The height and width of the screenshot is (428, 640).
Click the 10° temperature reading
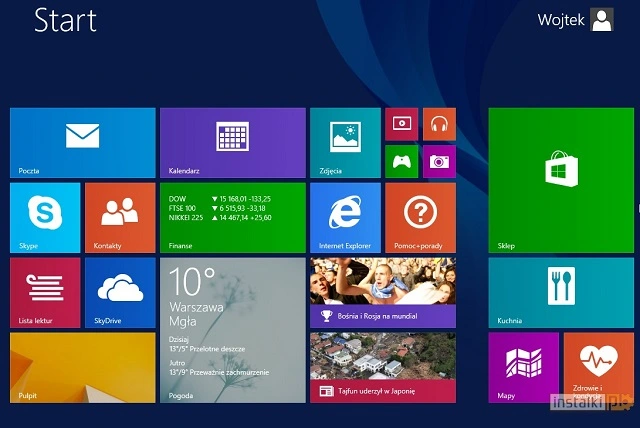click(192, 281)
